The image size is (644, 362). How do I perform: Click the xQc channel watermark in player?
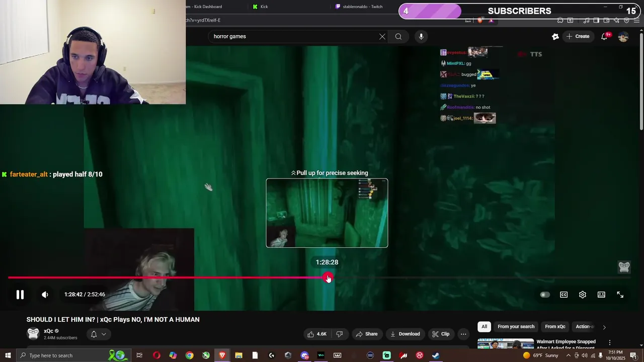point(624,267)
